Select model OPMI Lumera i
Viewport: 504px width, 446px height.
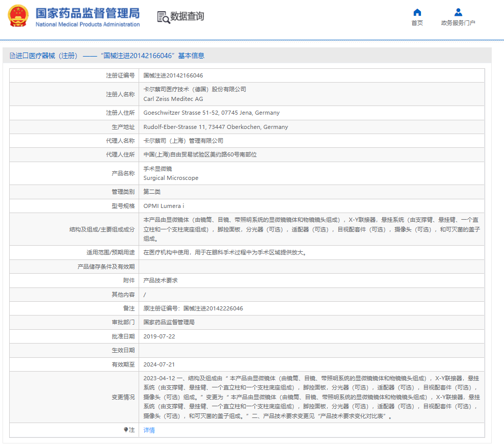[x=164, y=206]
